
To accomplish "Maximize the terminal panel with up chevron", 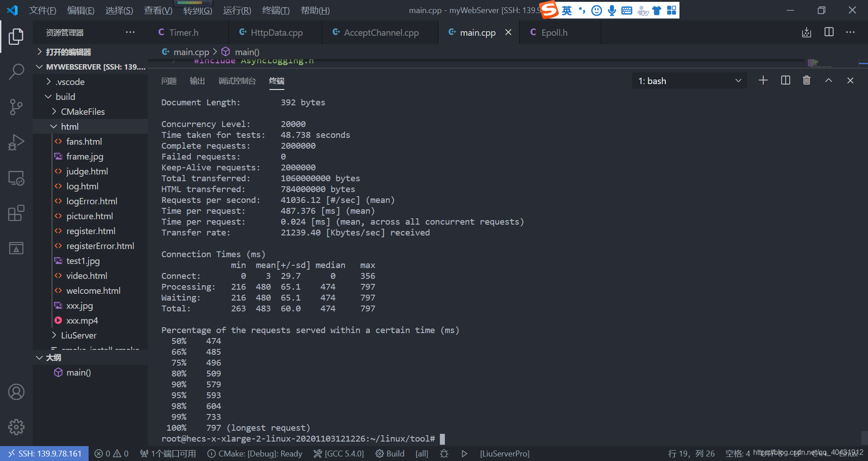I will point(829,80).
